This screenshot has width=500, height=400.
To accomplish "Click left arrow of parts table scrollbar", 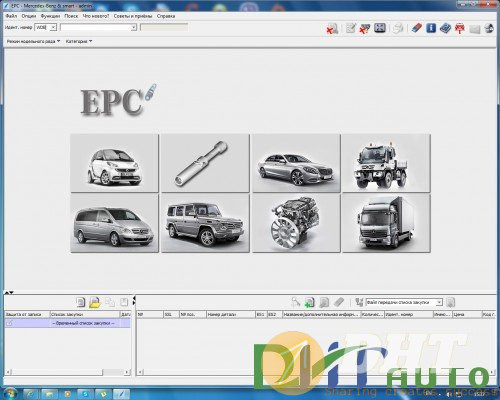I will click(140, 372).
